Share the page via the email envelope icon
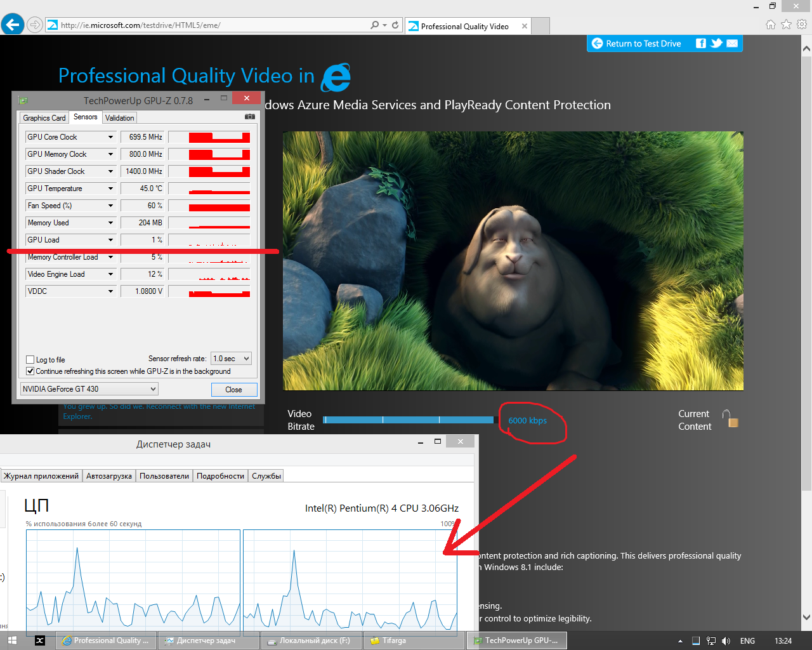This screenshot has height=650, width=812. pyautogui.click(x=732, y=43)
